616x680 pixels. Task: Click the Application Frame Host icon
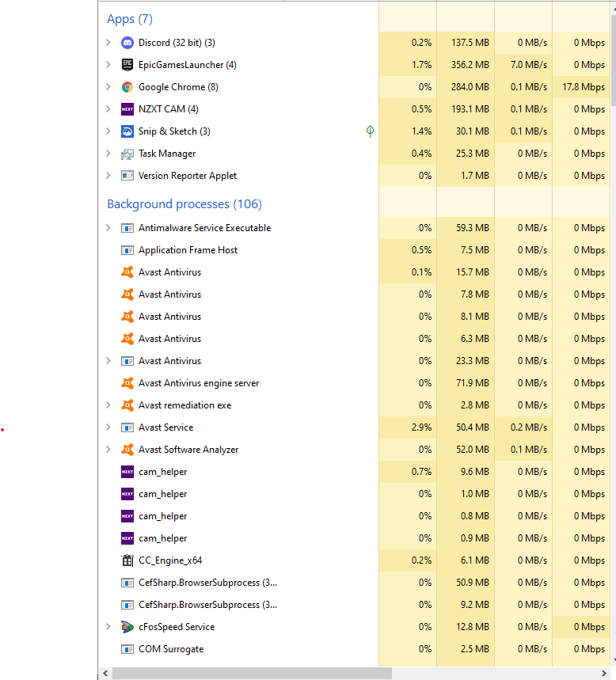127,250
